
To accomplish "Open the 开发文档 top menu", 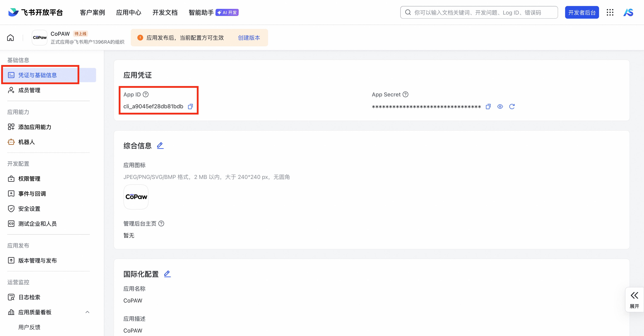I will [165, 12].
